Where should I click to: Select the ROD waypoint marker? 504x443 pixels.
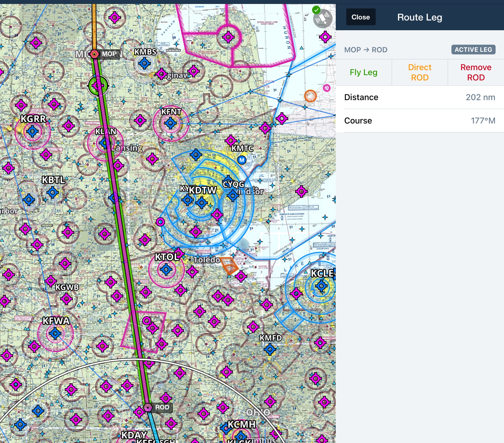(x=148, y=408)
